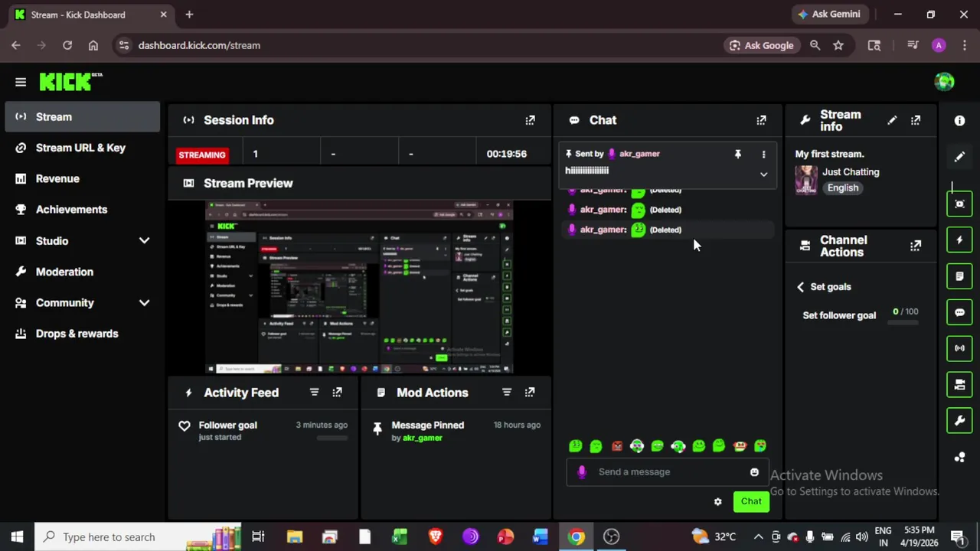Image resolution: width=980 pixels, height=551 pixels.
Task: Open Mod Actions filter options
Action: [x=506, y=393]
